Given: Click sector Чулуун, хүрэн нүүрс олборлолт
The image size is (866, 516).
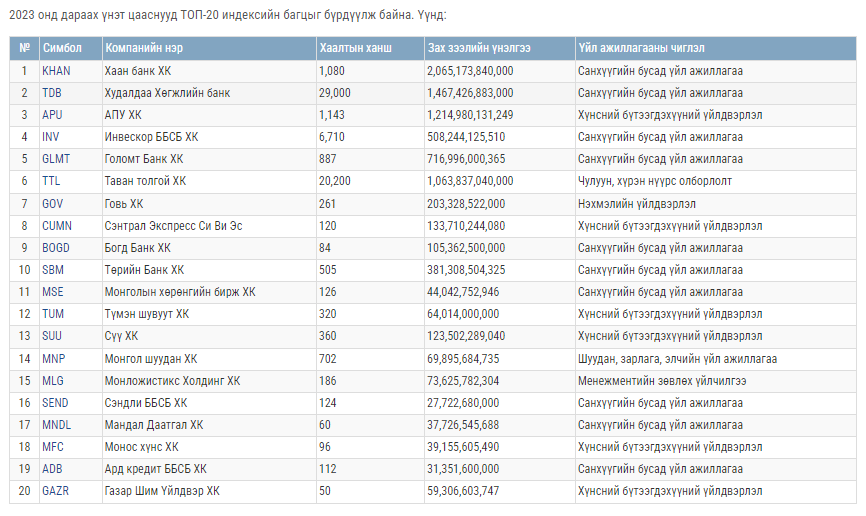Looking at the screenshot, I should tap(655, 181).
